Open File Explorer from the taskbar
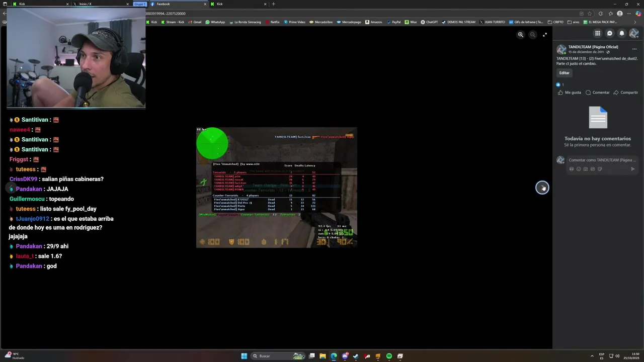Image resolution: width=644 pixels, height=362 pixels. coord(323,356)
